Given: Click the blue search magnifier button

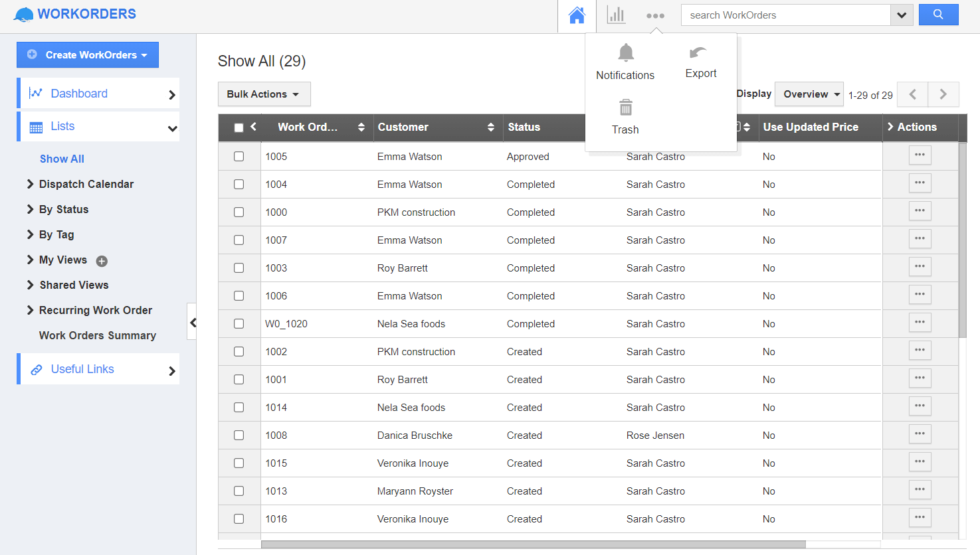Looking at the screenshot, I should tap(938, 15).
